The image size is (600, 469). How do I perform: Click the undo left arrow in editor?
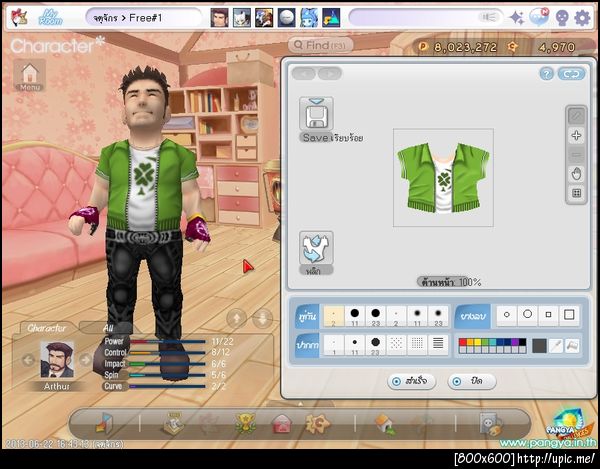pos(303,73)
